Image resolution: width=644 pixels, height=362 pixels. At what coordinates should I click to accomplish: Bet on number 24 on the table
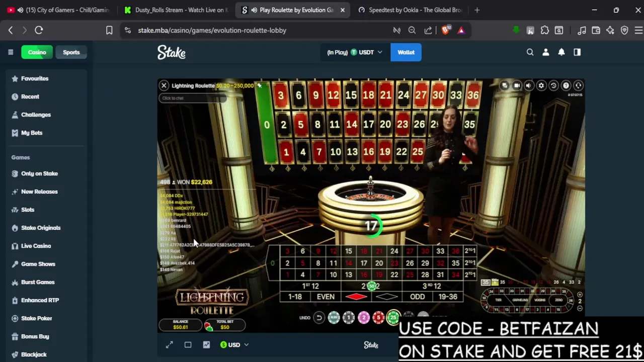coord(394,251)
